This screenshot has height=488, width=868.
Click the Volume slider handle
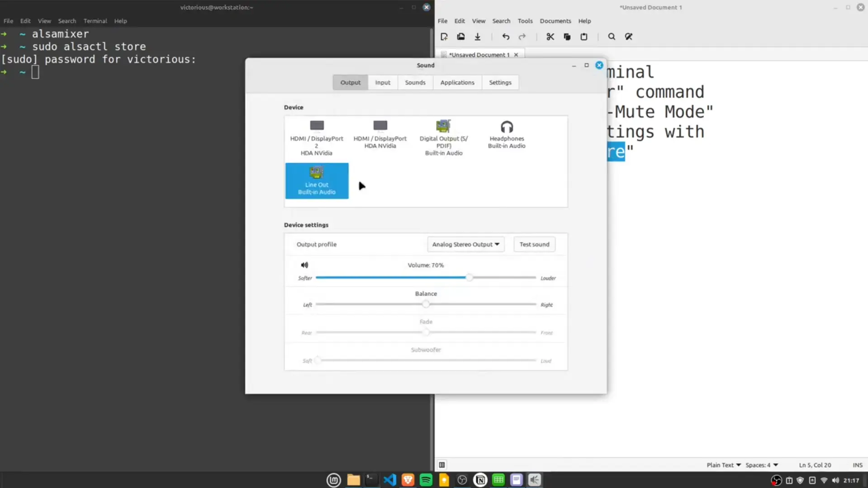470,277
